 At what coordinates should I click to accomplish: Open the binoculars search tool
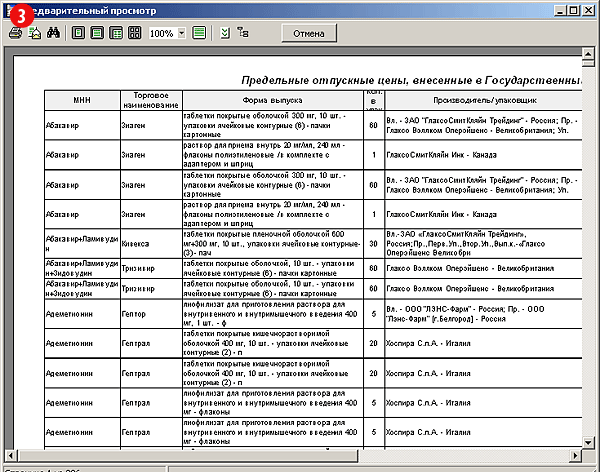click(x=53, y=33)
